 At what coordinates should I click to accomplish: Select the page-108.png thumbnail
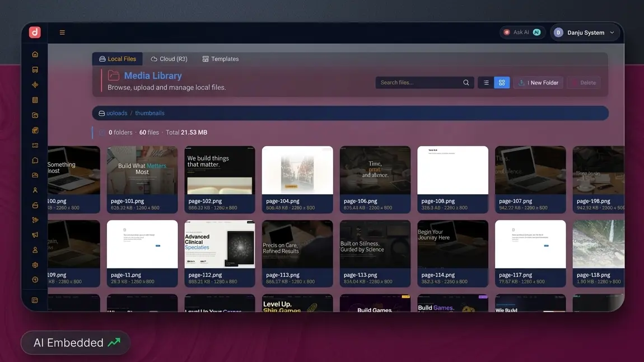pos(452,180)
